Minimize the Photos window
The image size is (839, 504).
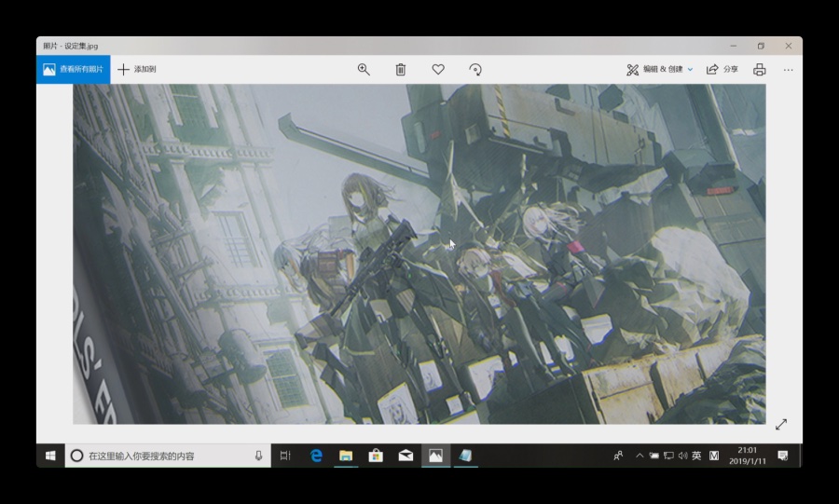click(734, 46)
